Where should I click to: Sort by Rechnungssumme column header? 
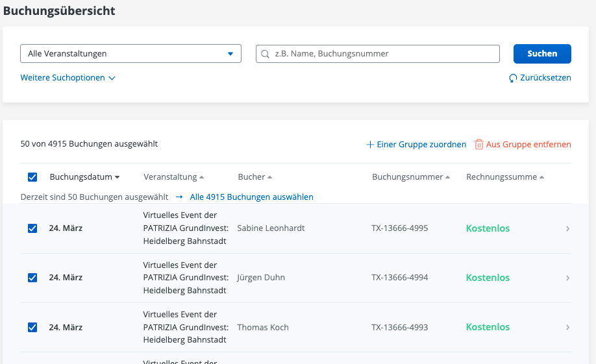pos(504,176)
